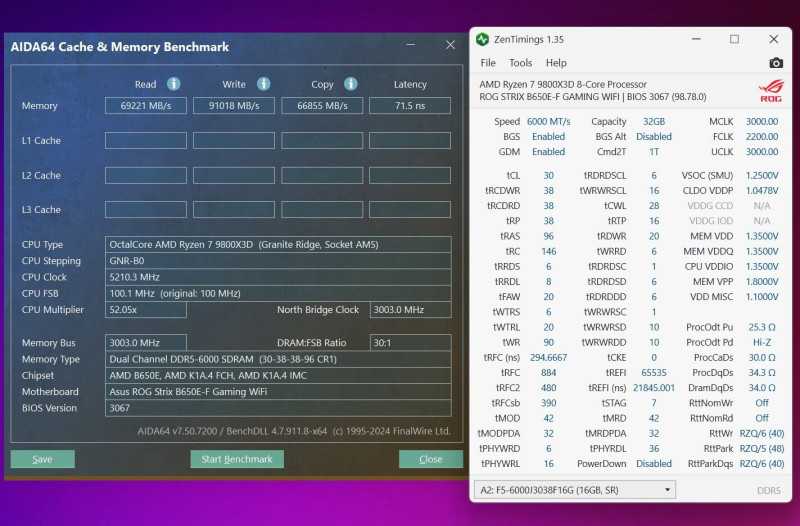This screenshot has width=800, height=526.
Task: Click the BGS Alt value Disabled
Action: [x=654, y=137]
